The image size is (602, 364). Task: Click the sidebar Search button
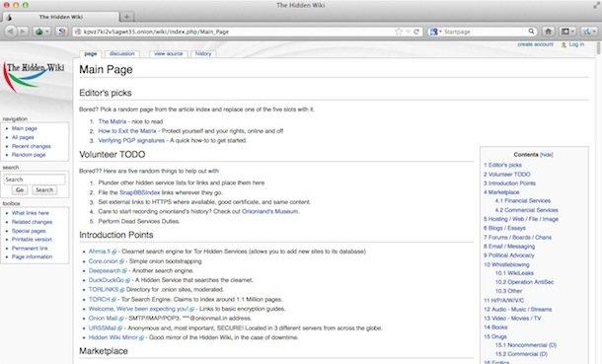44,189
